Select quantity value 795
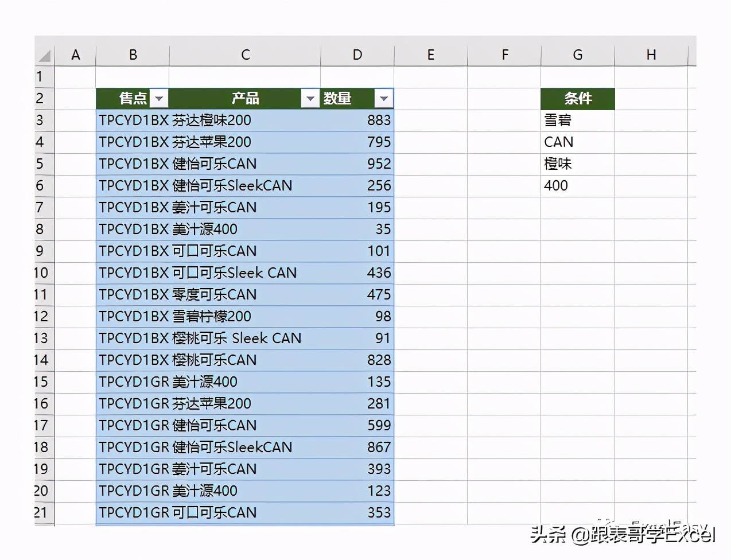 pyautogui.click(x=357, y=142)
